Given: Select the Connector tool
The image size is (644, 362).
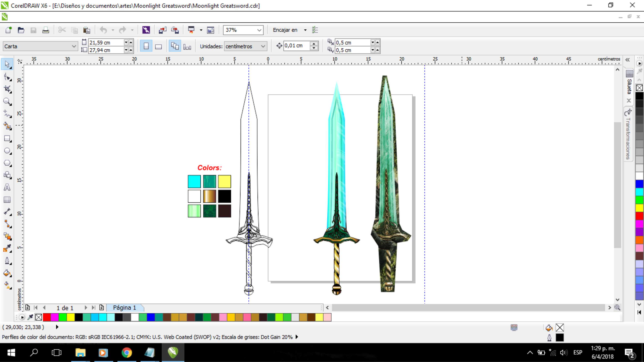Looking at the screenshot, I should click(x=7, y=224).
